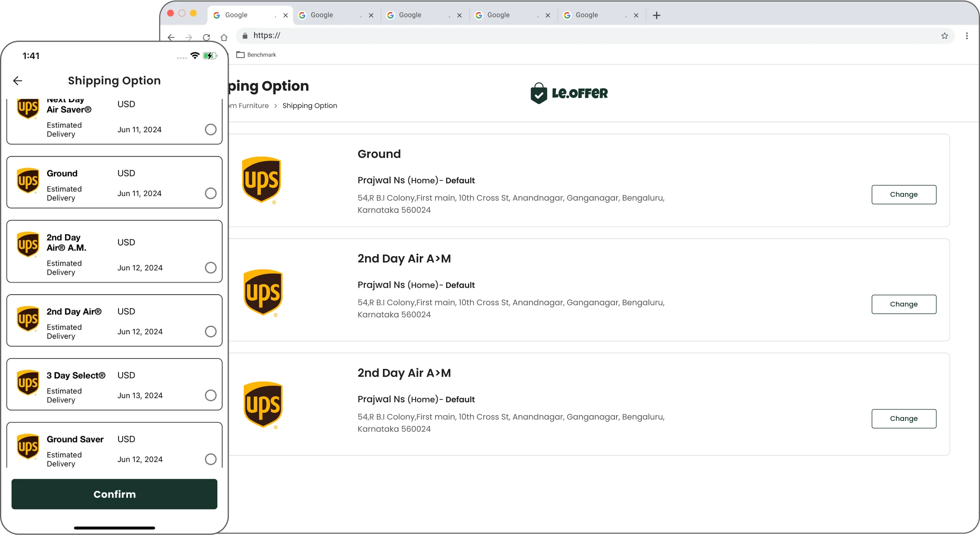Viewport: 980px width, 535px height.
Task: Click the 'Ground Saver' label on the phone
Action: pyautogui.click(x=75, y=439)
